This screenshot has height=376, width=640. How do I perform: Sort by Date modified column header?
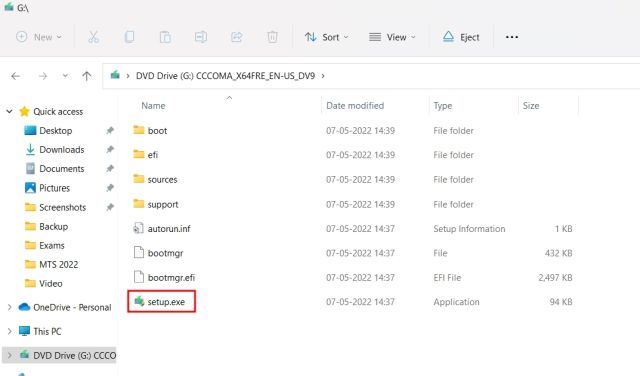click(x=355, y=106)
